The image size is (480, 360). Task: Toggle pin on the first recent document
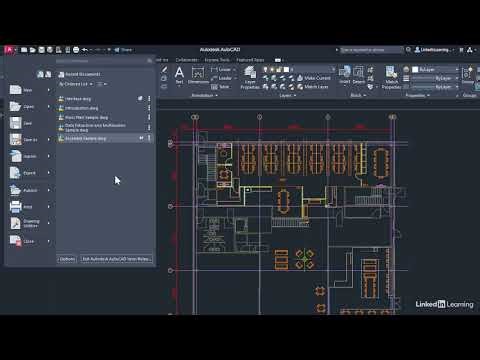tap(140, 99)
